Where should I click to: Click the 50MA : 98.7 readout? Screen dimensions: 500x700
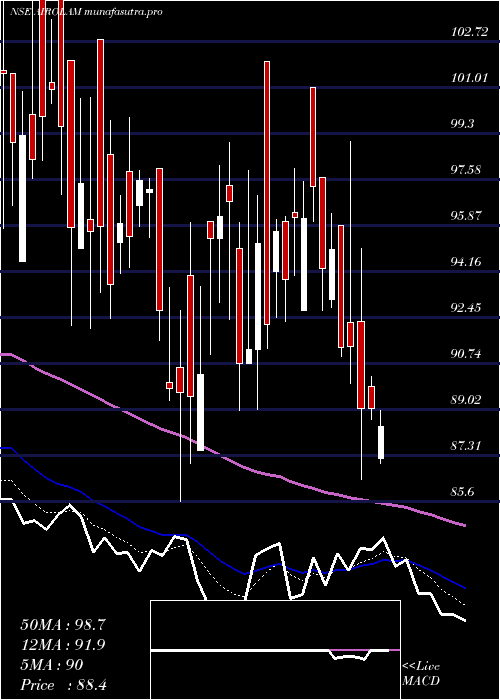63,625
